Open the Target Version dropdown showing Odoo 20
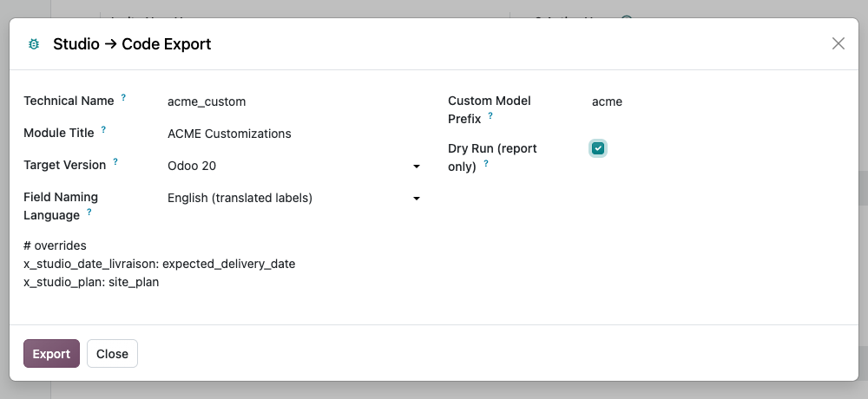The image size is (868, 399). tap(294, 166)
